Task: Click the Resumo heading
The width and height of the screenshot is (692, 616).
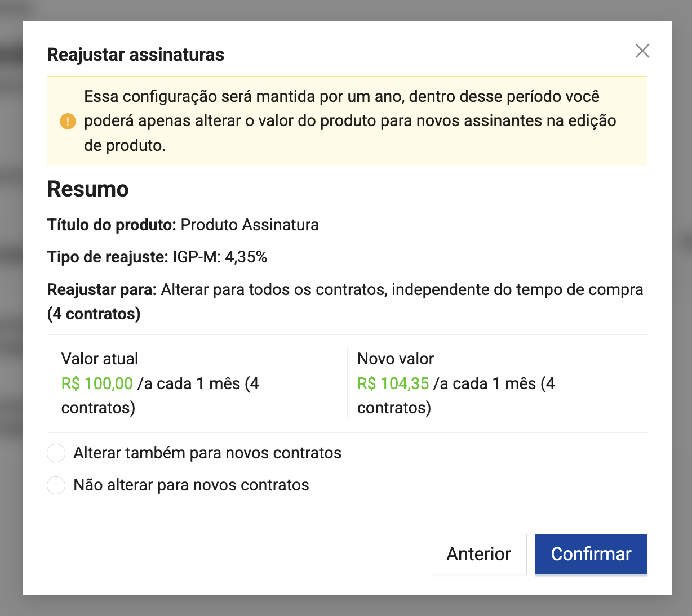Action: coord(88,189)
